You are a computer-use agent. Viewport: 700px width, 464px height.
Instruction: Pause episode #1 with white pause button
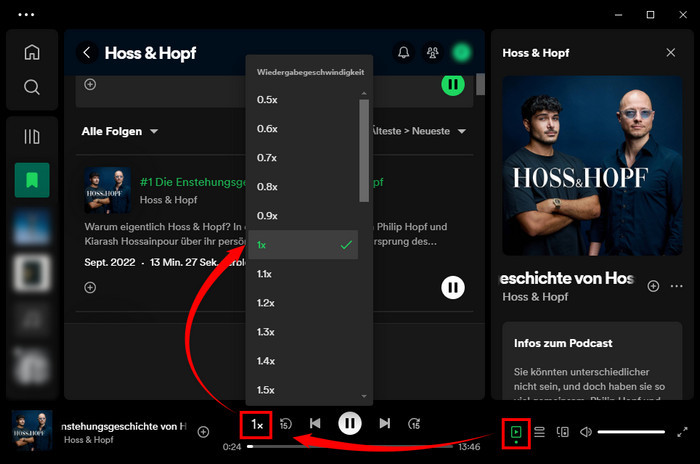click(453, 287)
